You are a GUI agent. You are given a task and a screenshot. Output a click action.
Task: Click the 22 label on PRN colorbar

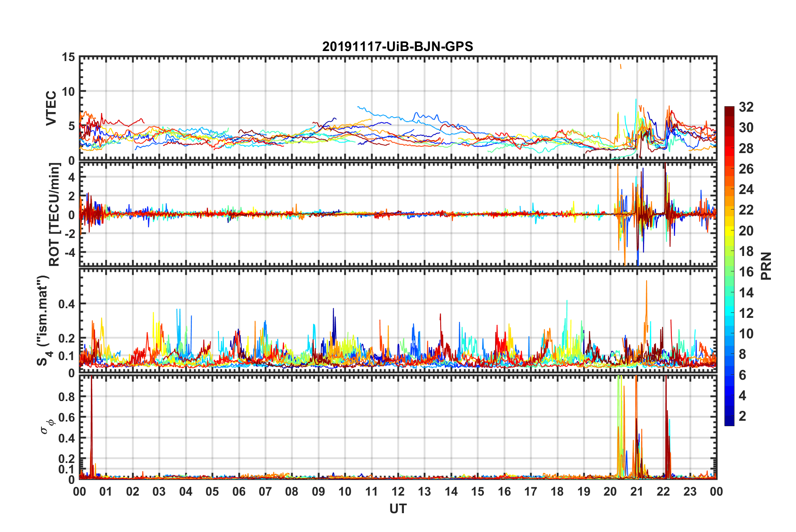pos(746,210)
